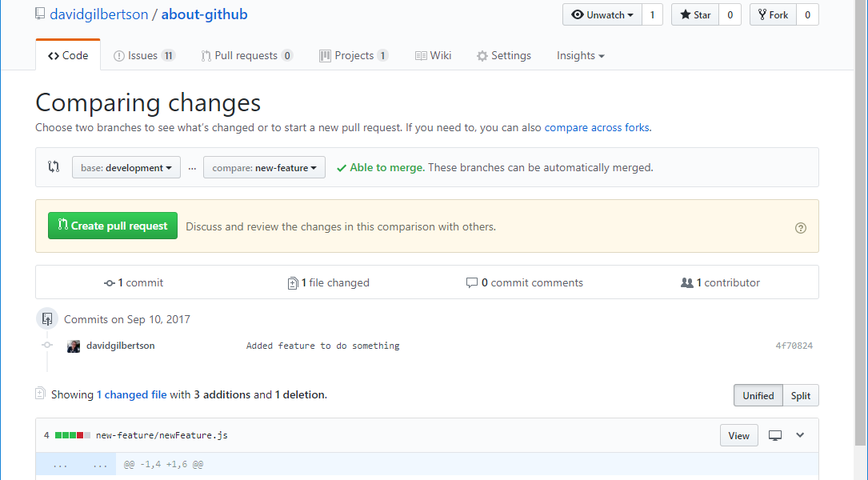The width and height of the screenshot is (868, 480).
Task: Switch to Unified diff view
Action: (758, 395)
